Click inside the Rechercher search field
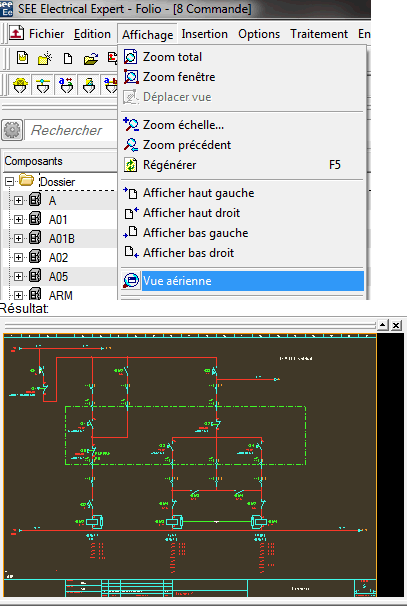The height and width of the screenshot is (607, 407). click(x=70, y=130)
